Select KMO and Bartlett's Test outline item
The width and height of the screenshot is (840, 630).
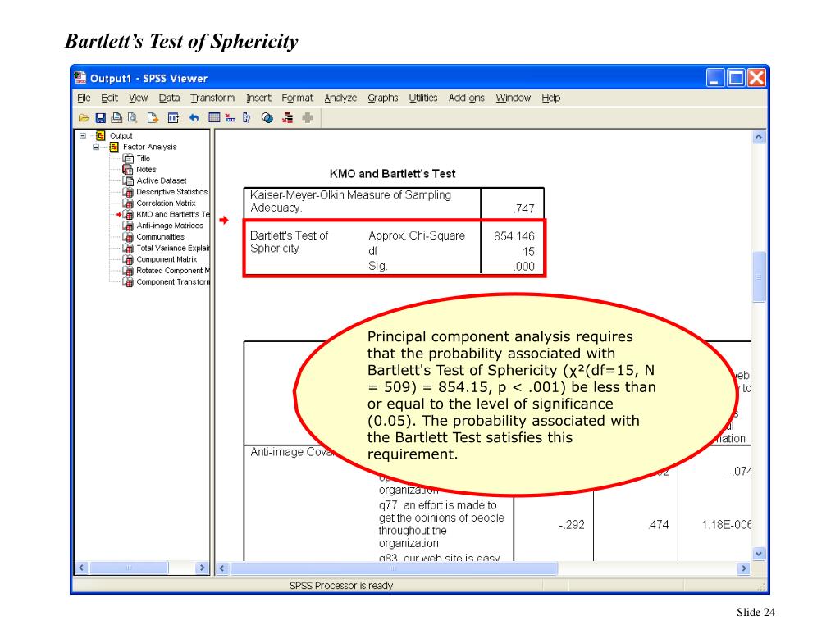(x=172, y=214)
